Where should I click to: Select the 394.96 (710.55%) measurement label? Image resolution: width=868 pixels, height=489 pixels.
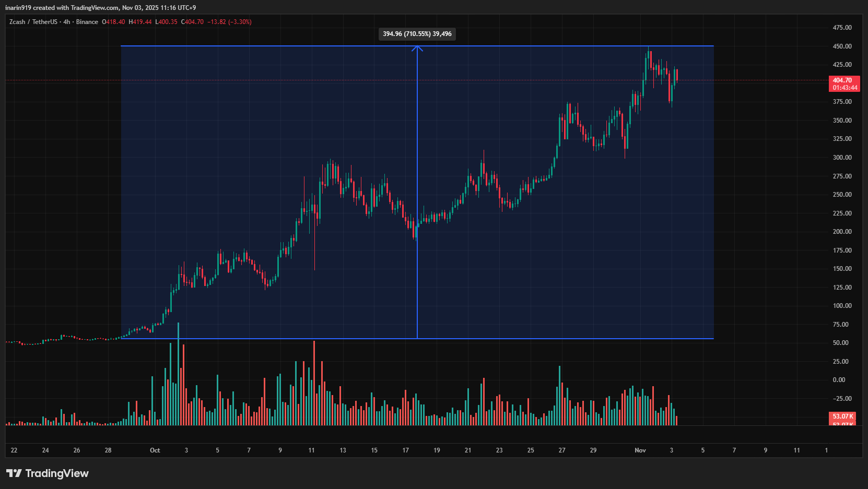[x=417, y=34]
